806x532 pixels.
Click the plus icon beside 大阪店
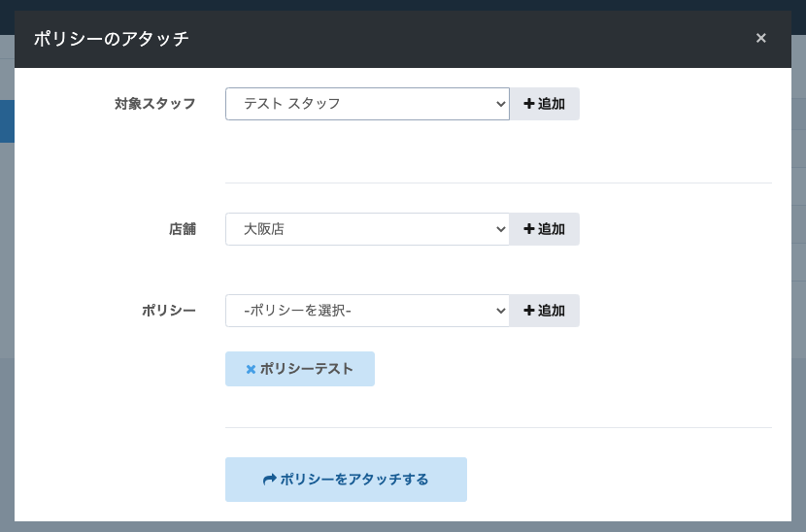click(529, 229)
